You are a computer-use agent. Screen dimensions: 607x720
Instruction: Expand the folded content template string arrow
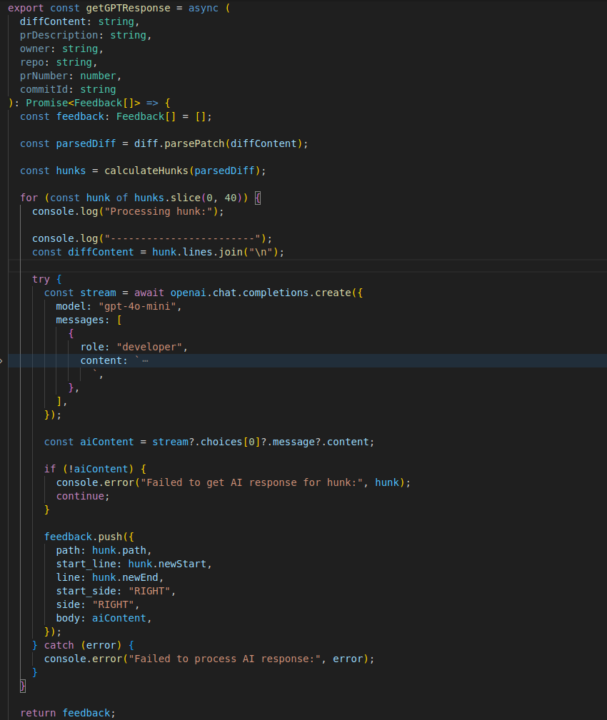tap(3, 360)
